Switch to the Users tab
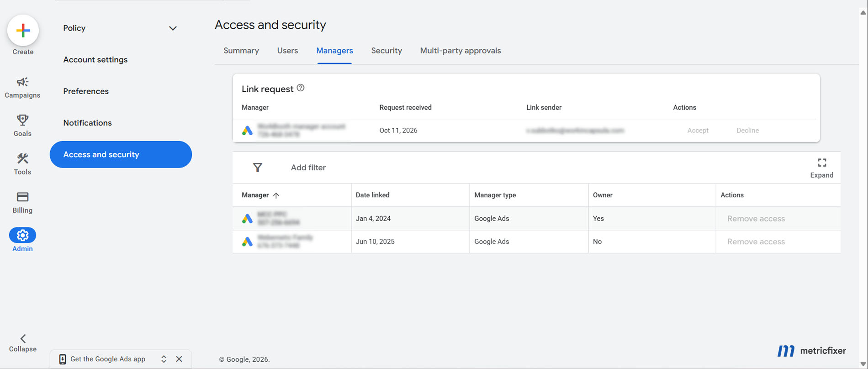 click(287, 51)
